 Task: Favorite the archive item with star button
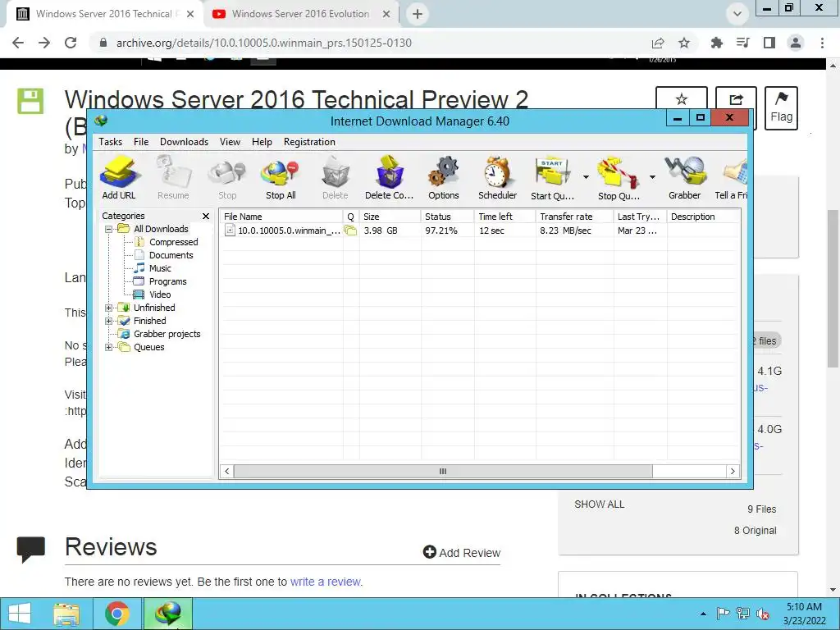pos(682,99)
